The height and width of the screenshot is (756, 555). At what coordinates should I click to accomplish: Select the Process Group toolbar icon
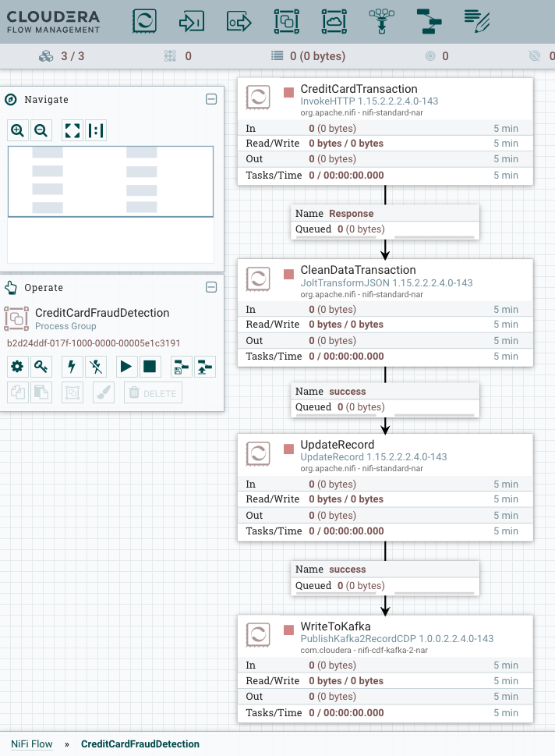point(287,22)
